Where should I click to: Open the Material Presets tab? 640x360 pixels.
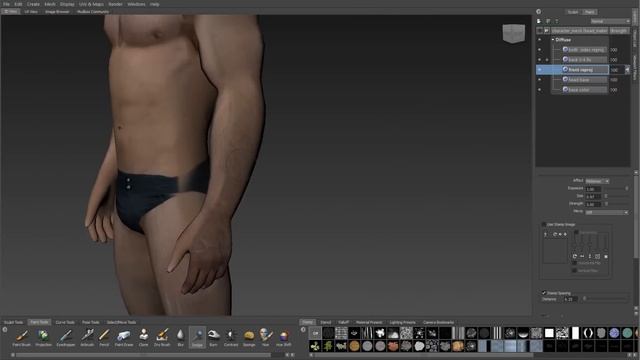click(x=369, y=322)
